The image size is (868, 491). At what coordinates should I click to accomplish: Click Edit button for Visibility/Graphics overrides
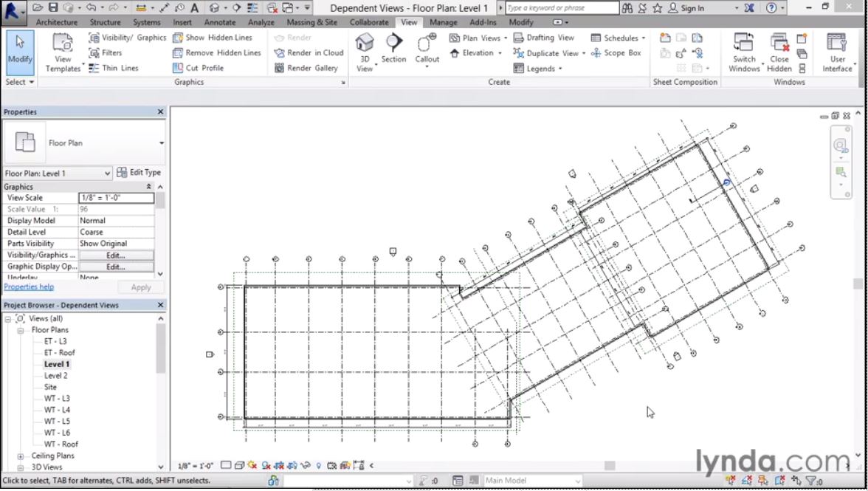click(116, 255)
